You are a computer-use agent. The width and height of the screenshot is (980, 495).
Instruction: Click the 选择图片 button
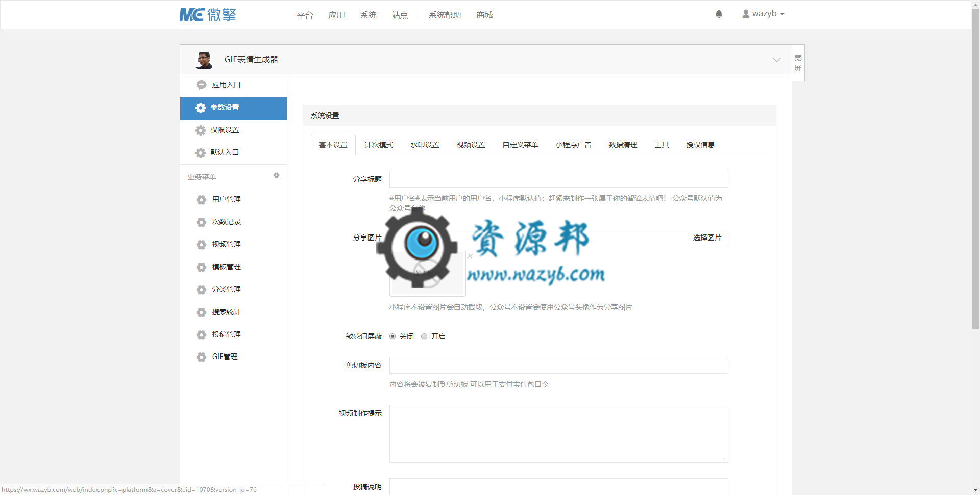pos(707,238)
